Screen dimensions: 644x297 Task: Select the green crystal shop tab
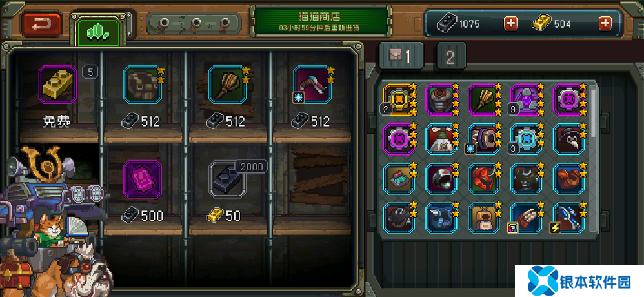coord(99,30)
